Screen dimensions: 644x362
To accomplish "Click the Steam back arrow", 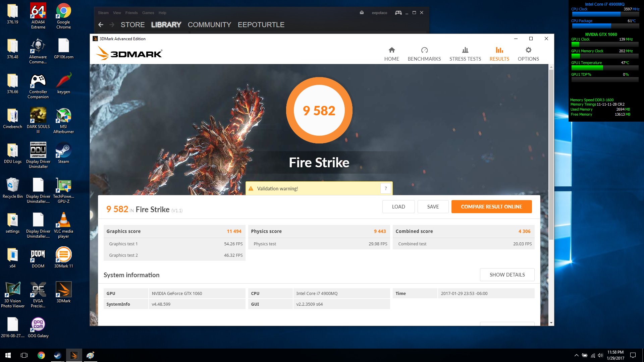I will pos(101,24).
